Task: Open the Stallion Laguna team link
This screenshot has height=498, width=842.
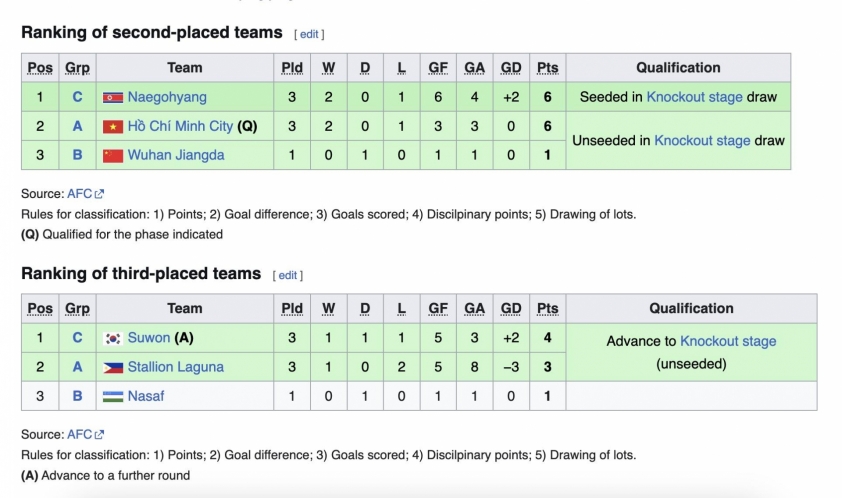Action: (x=176, y=367)
